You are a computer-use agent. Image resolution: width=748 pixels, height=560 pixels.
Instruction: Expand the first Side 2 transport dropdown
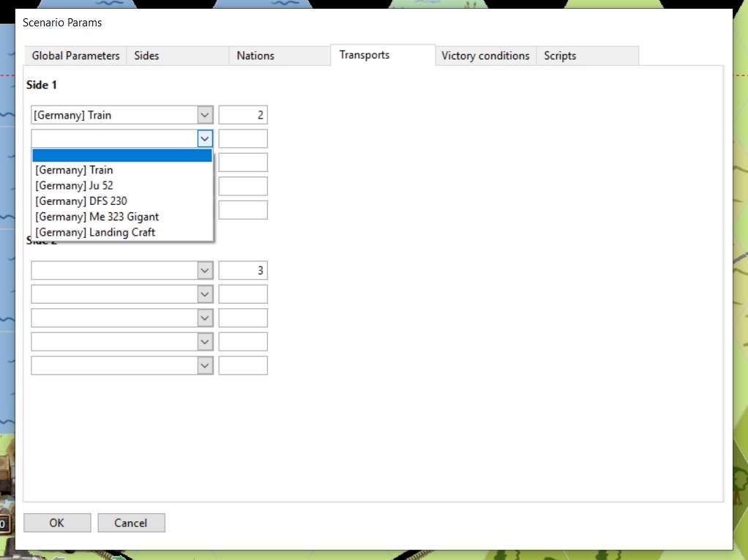click(x=205, y=271)
